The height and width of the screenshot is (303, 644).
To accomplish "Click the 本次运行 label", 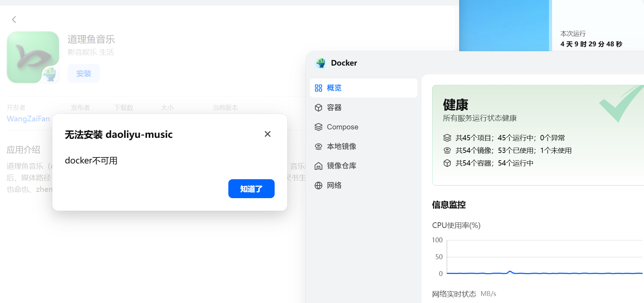I will [x=573, y=34].
